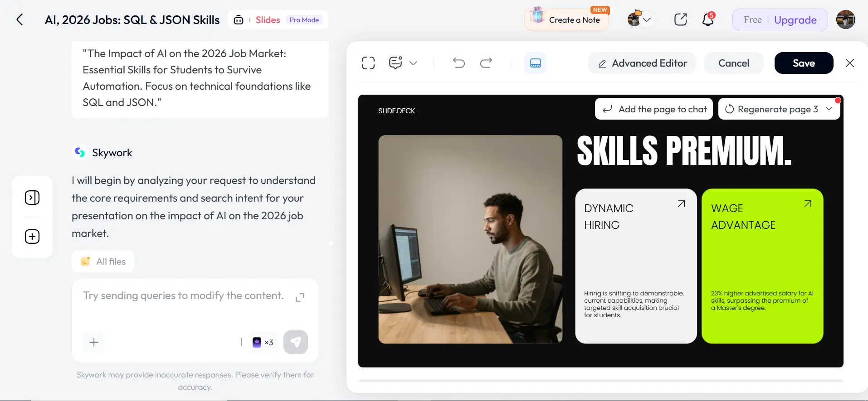Screen dimensions: 868x401
Task: Expand the chevron next to comment tool
Action: (x=413, y=63)
